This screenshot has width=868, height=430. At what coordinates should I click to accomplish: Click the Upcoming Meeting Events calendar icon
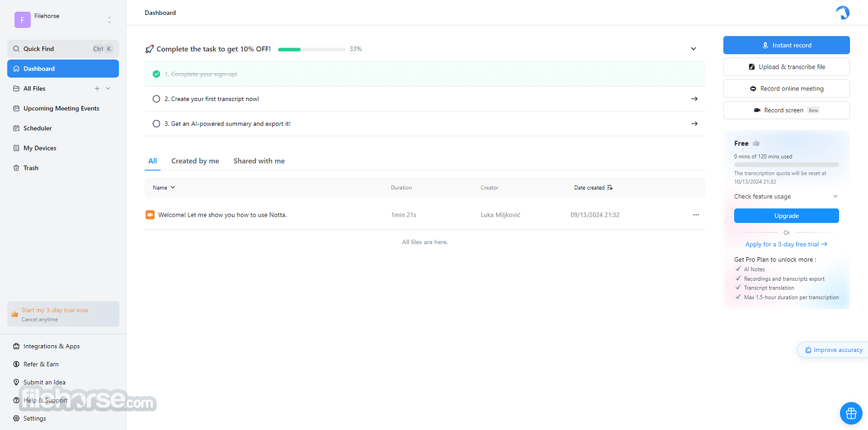(x=16, y=108)
